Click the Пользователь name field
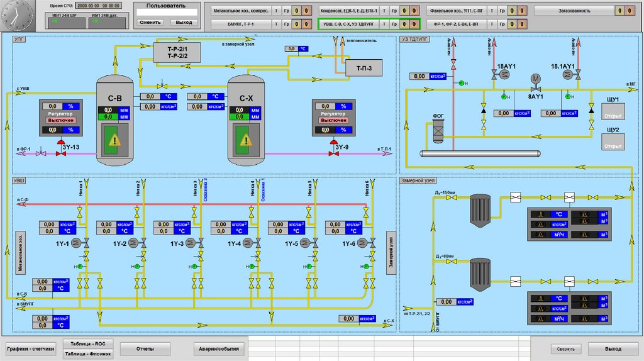This screenshot has width=644, height=361. pyautogui.click(x=167, y=12)
